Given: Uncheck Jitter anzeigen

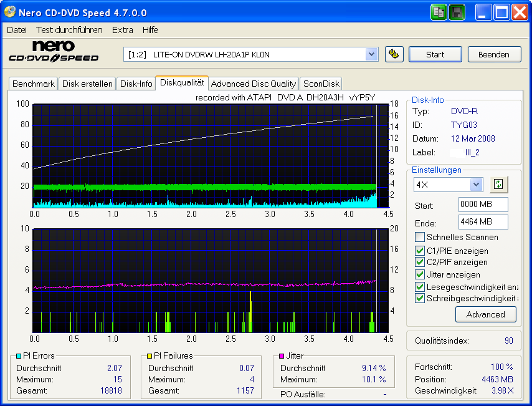Looking at the screenshot, I should 420,274.
